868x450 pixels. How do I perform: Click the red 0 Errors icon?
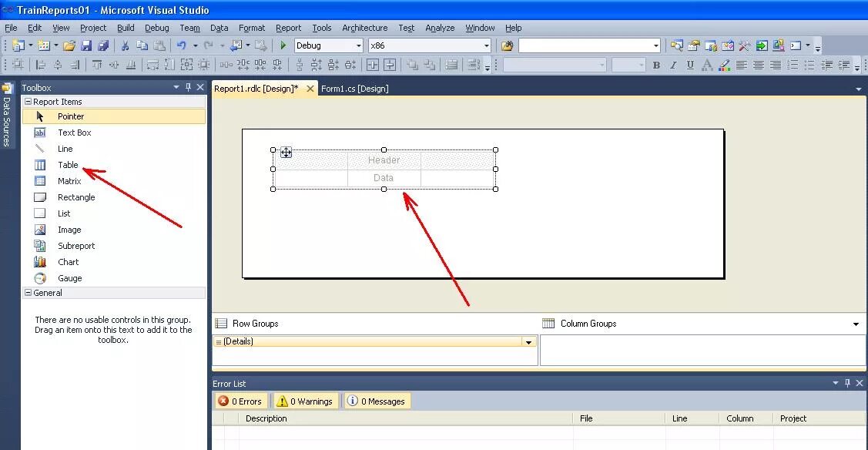[223, 401]
